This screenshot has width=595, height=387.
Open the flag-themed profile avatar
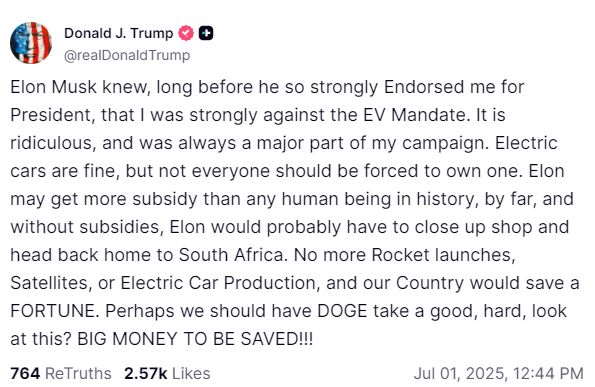pyautogui.click(x=31, y=43)
